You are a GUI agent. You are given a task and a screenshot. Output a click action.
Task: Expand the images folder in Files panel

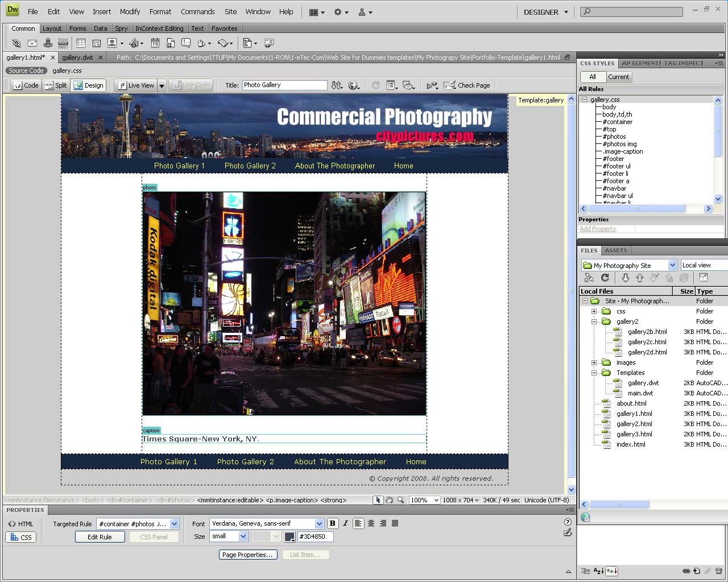click(x=594, y=362)
